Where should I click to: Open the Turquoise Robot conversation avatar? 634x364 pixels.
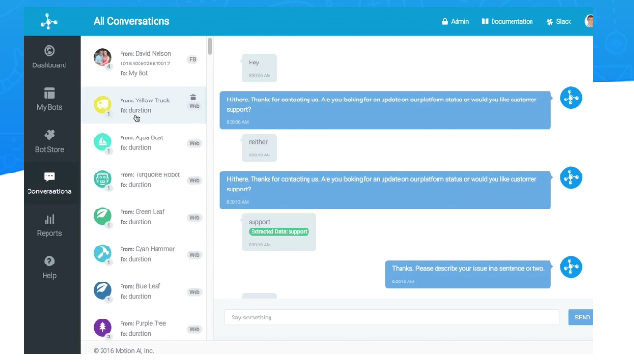(103, 178)
